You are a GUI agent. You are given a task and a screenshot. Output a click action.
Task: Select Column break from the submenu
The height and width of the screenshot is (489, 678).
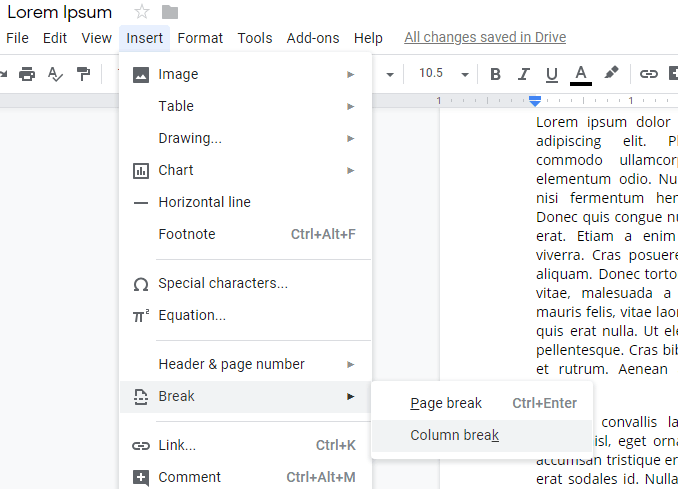pos(454,435)
